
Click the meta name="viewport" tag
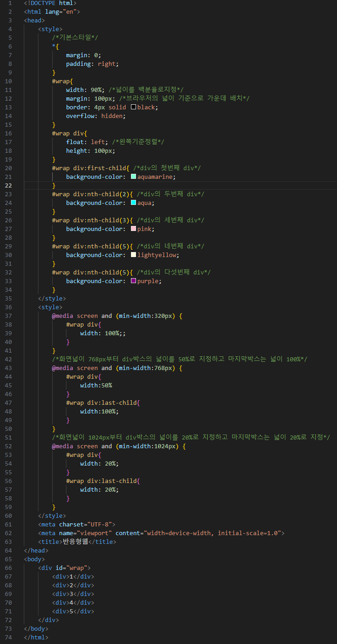pyautogui.click(x=162, y=533)
